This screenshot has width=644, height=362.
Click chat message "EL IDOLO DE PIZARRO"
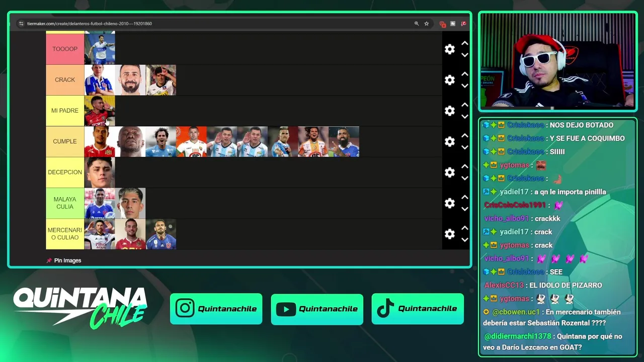pyautogui.click(x=566, y=285)
